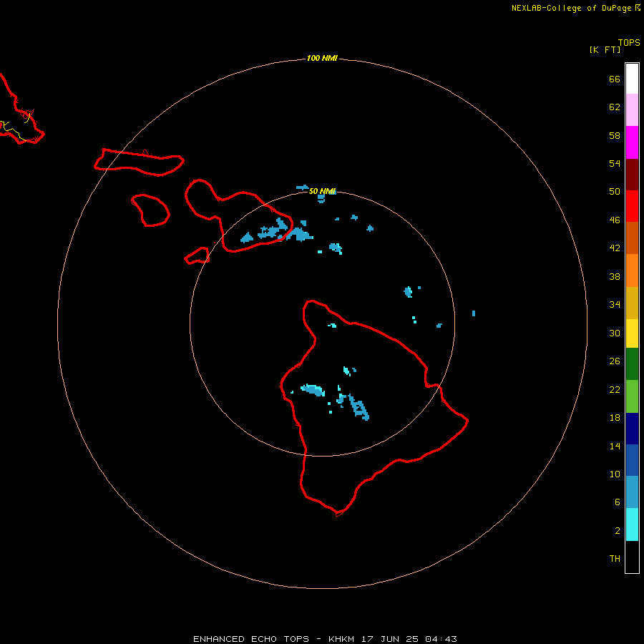Click the navy 22 kft legend swatch
Image resolution: width=644 pixels, height=644 pixels.
pyautogui.click(x=632, y=429)
